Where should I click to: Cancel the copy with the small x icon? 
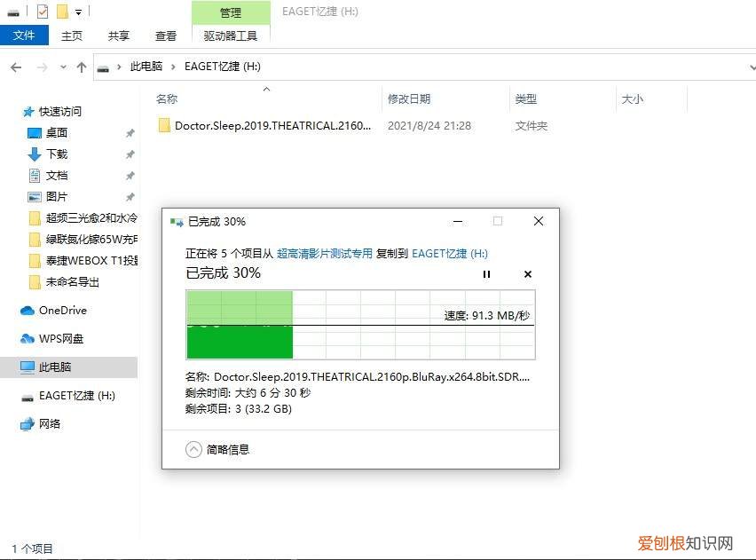pos(528,274)
